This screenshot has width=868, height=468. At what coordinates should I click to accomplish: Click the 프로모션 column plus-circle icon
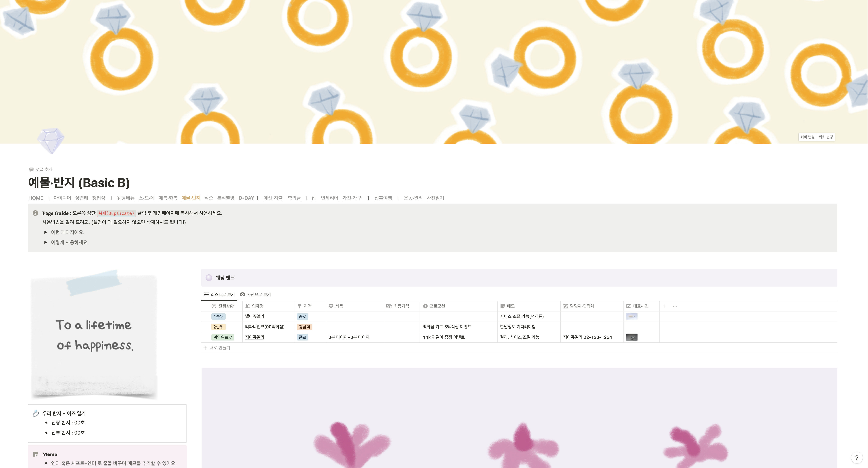(425, 306)
